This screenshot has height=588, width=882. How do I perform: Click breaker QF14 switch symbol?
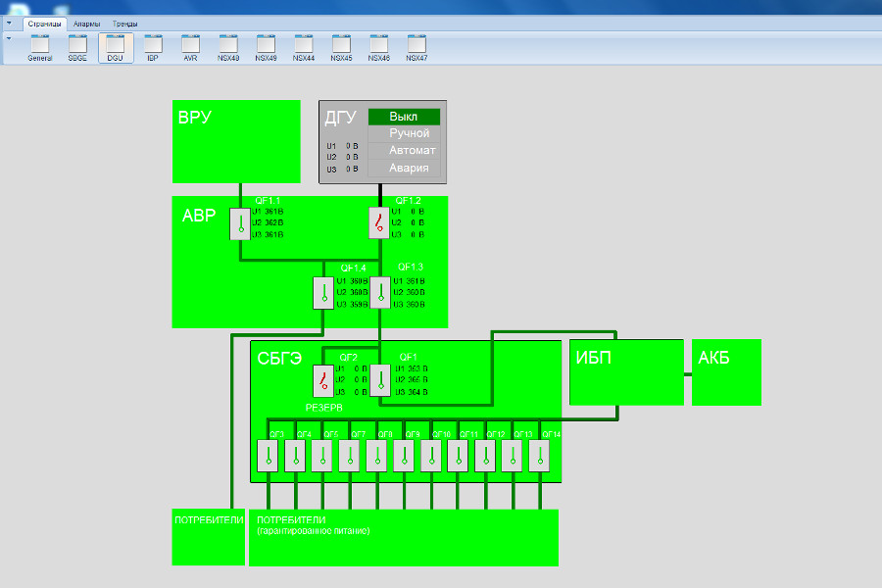539,456
